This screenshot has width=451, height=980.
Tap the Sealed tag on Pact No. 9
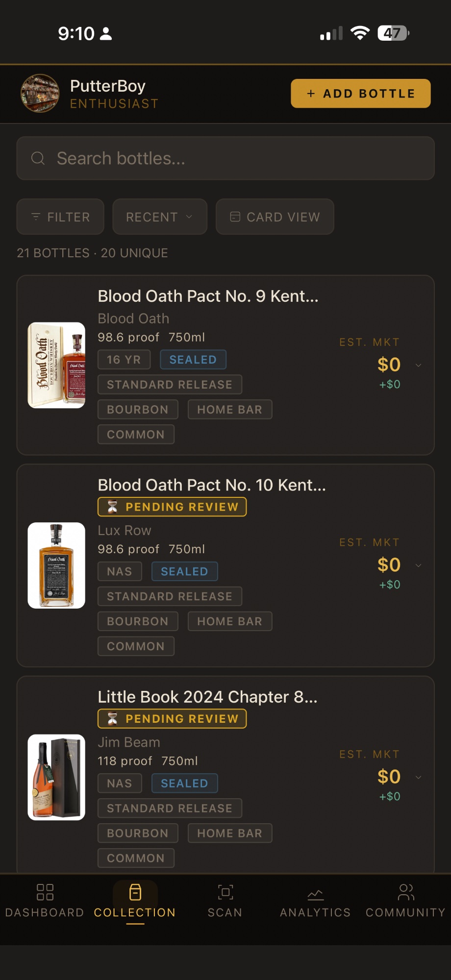(193, 360)
